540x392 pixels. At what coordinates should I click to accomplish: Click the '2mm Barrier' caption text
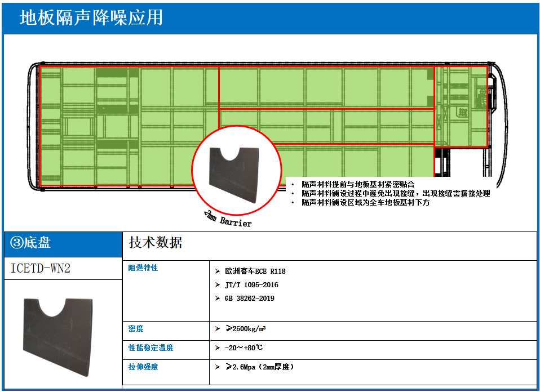[228, 219]
